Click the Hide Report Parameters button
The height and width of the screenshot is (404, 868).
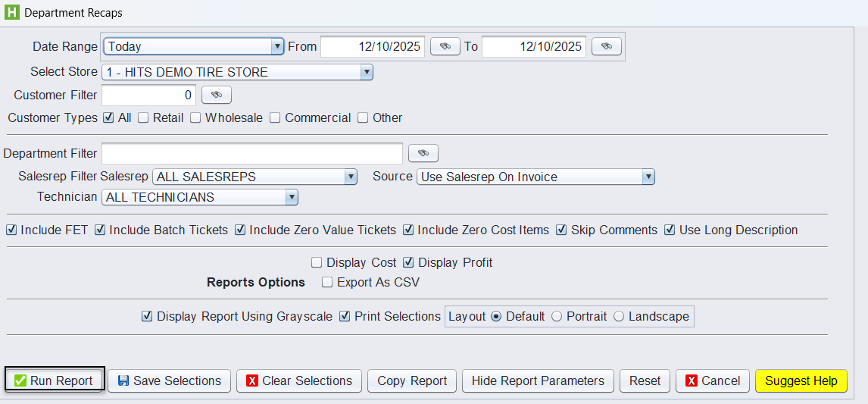coord(538,381)
